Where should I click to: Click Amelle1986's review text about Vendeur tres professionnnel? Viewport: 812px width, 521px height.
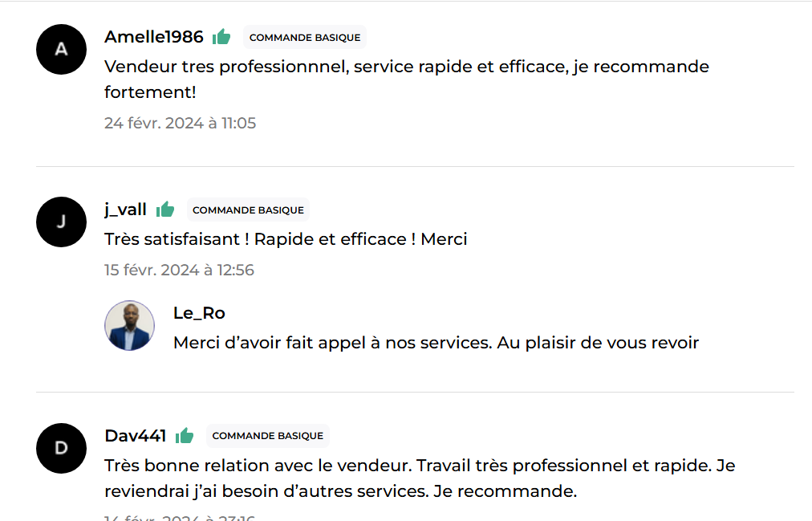[407, 79]
